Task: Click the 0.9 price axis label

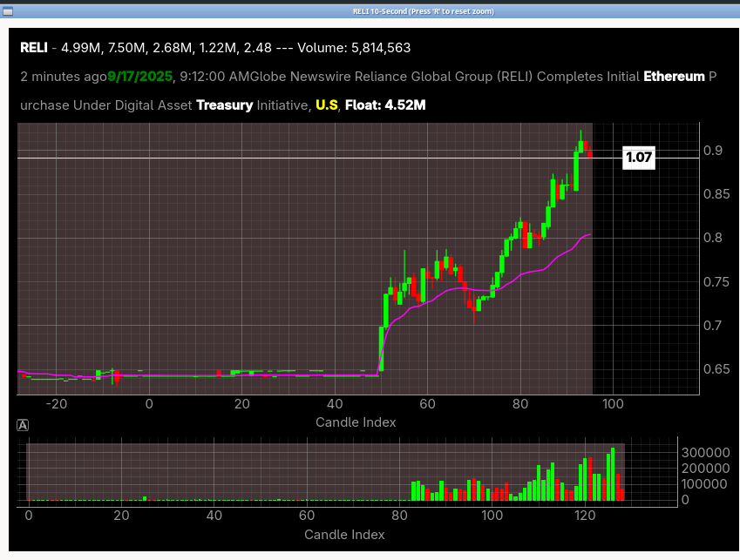Action: pos(713,151)
